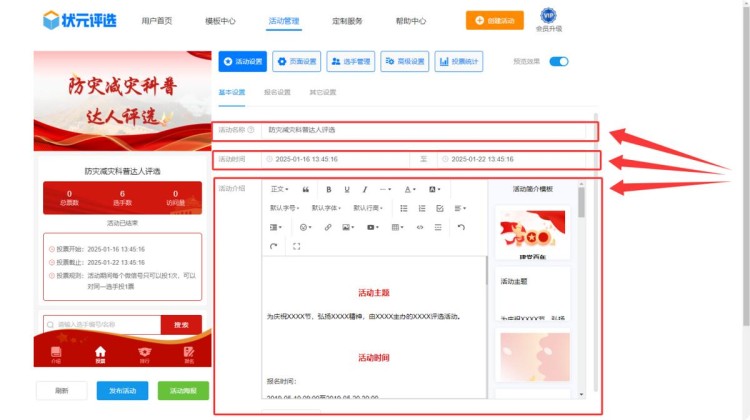The width and height of the screenshot is (750, 420).
Task: Click the 活动名称 input field
Action: 430,130
